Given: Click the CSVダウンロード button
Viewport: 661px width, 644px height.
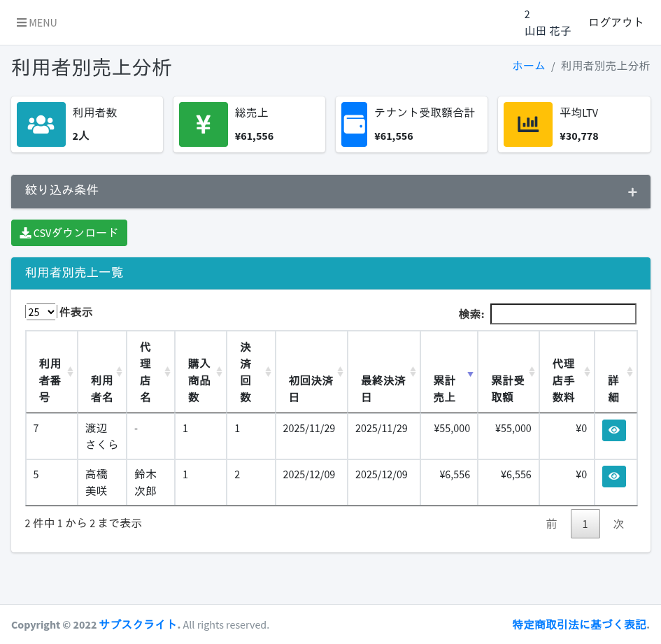Looking at the screenshot, I should click(x=69, y=232).
